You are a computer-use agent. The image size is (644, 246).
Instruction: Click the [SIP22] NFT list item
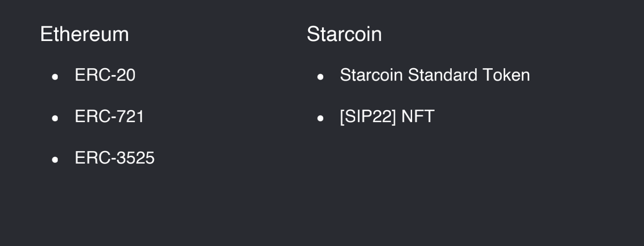(x=387, y=116)
